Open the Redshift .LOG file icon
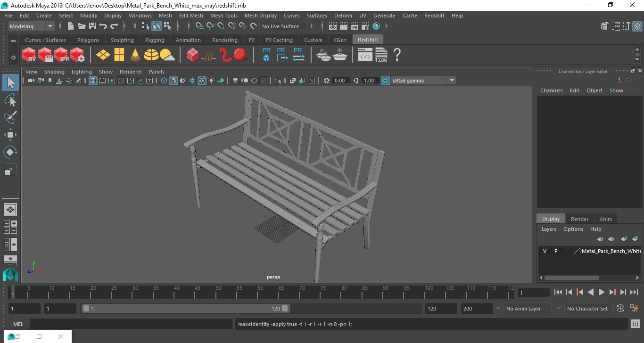Viewport: 644px width, 343px height. click(x=381, y=55)
